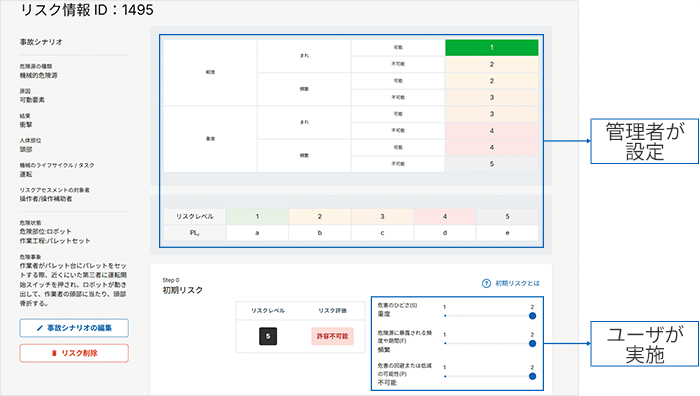
Task: Click the 危険部位:ロボット line
Action: pos(46,231)
